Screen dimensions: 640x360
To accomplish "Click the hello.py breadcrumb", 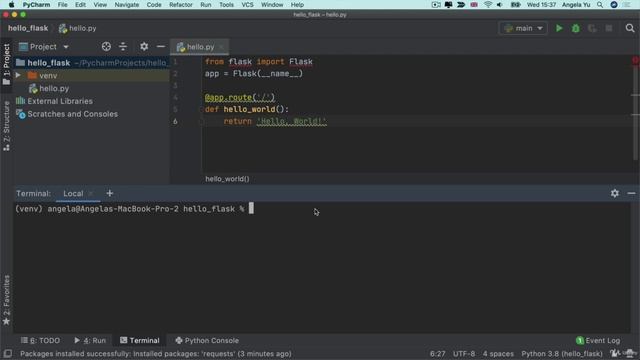I will tap(78, 28).
